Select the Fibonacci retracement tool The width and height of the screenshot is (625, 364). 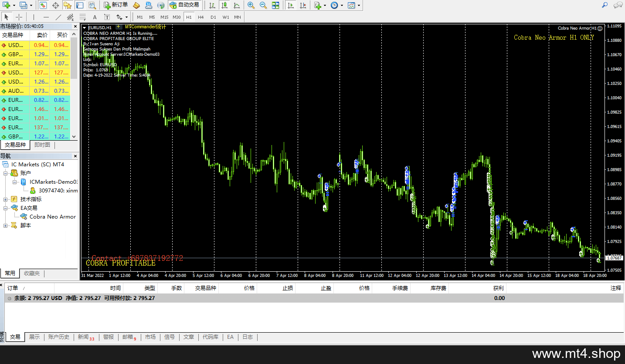click(82, 17)
